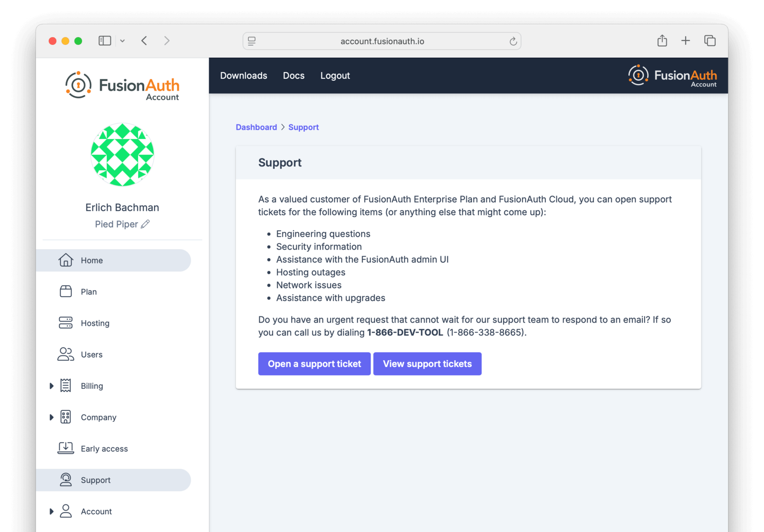Image resolution: width=764 pixels, height=532 pixels.
Task: Click the Support headset icon
Action: click(x=66, y=480)
